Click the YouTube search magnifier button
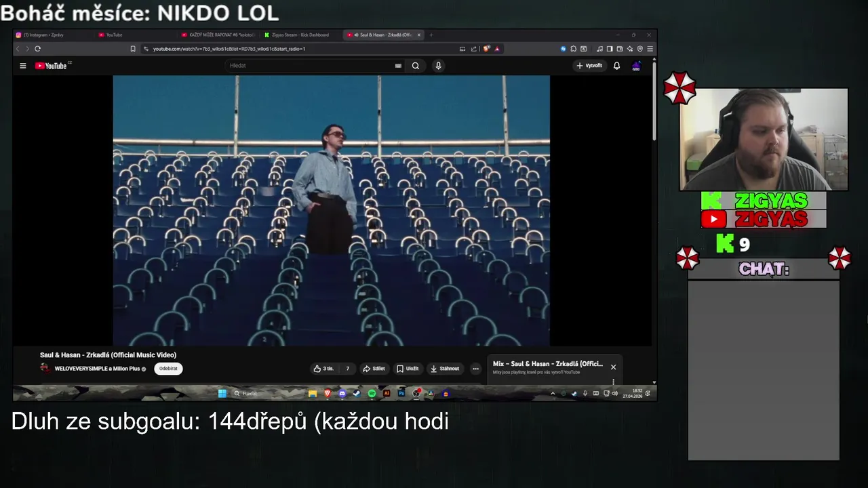The height and width of the screenshot is (488, 868). 416,66
